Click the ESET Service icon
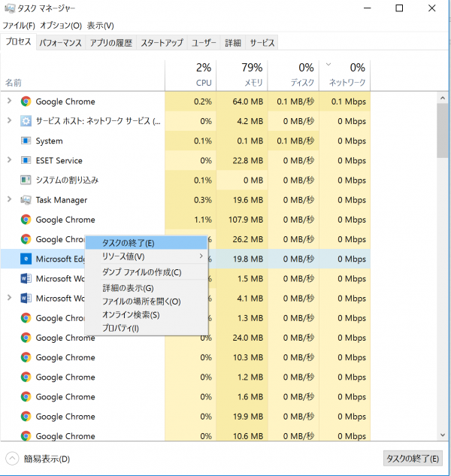This screenshot has height=476, width=451. coord(26,160)
